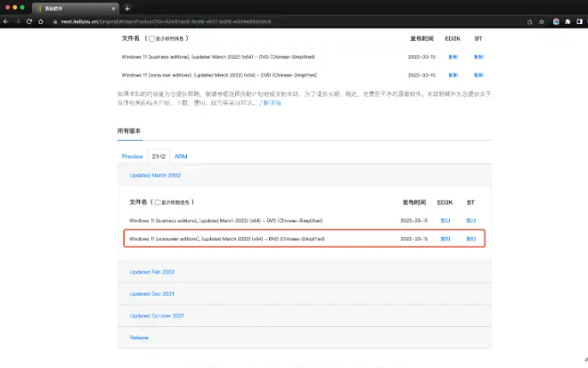Click the browser forward arrow
588x368 pixels.
18,21
